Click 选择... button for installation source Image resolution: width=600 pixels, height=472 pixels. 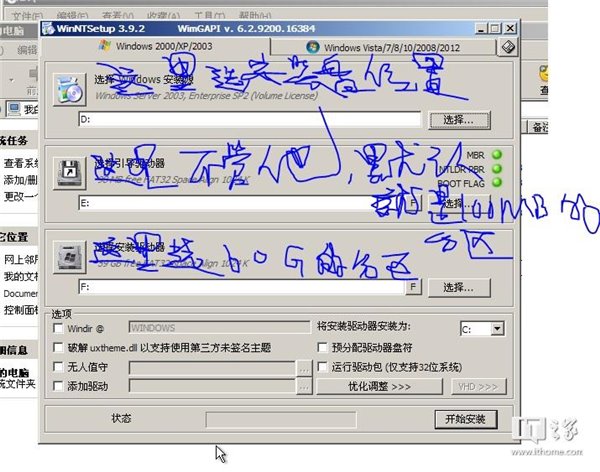(x=459, y=120)
